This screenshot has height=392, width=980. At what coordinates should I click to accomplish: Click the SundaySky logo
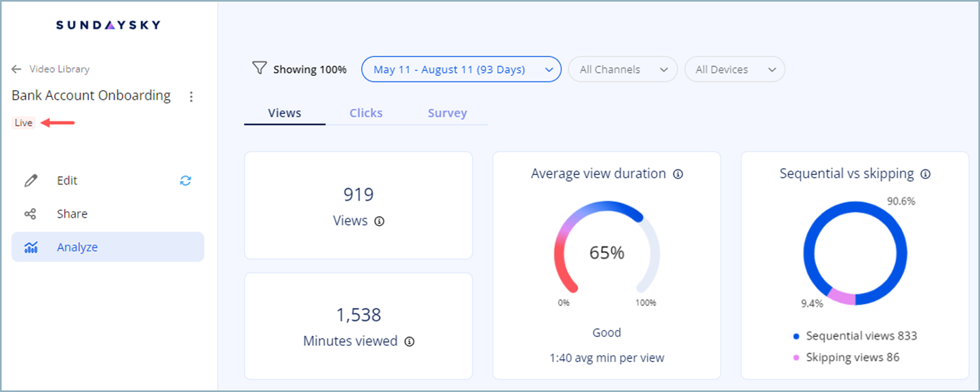(x=109, y=25)
